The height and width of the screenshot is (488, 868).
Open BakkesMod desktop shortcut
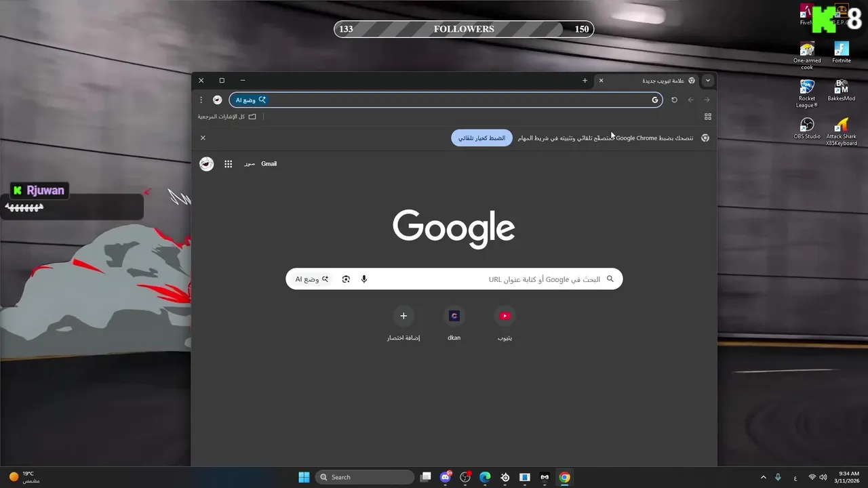tap(842, 90)
